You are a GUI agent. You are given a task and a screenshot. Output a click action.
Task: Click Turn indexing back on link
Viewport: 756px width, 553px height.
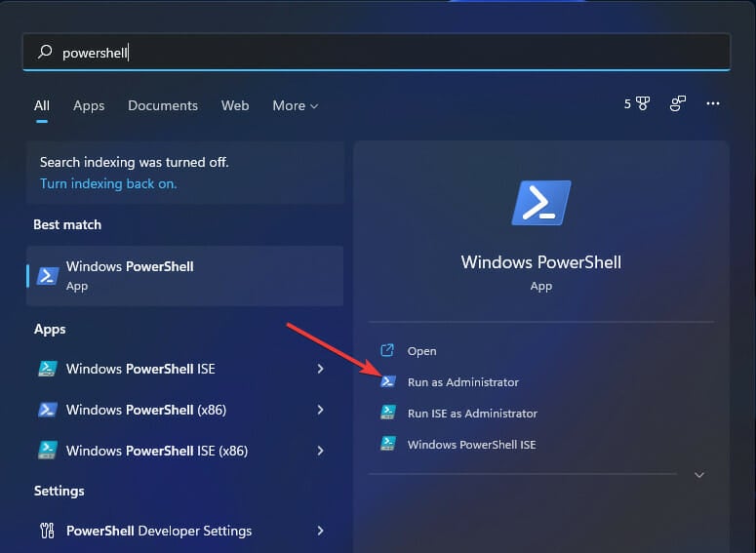point(108,183)
